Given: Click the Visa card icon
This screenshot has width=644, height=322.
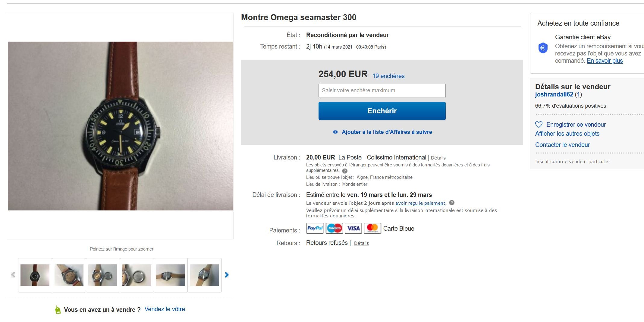Looking at the screenshot, I should [x=353, y=228].
